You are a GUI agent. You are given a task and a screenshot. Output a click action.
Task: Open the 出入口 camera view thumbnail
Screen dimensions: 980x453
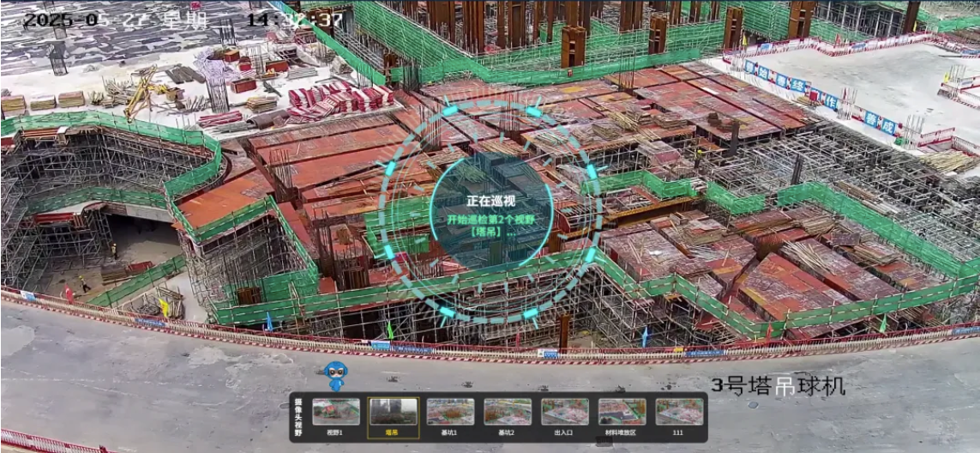point(564,411)
